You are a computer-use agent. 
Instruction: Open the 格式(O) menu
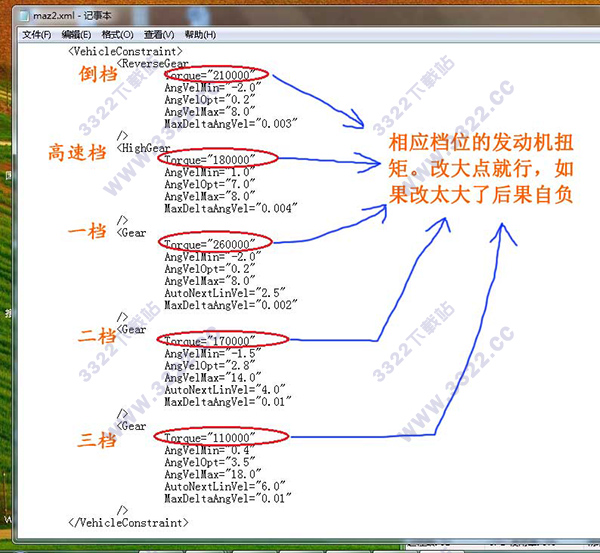click(x=117, y=35)
